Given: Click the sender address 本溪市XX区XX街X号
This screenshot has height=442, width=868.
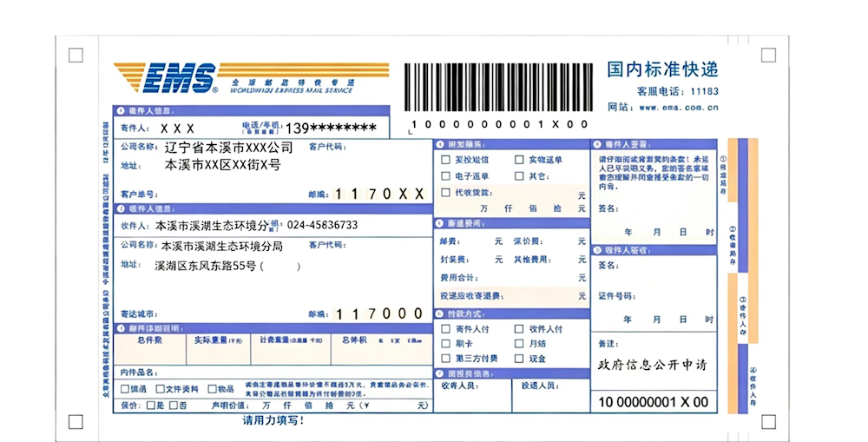Looking at the screenshot, I should (x=222, y=165).
